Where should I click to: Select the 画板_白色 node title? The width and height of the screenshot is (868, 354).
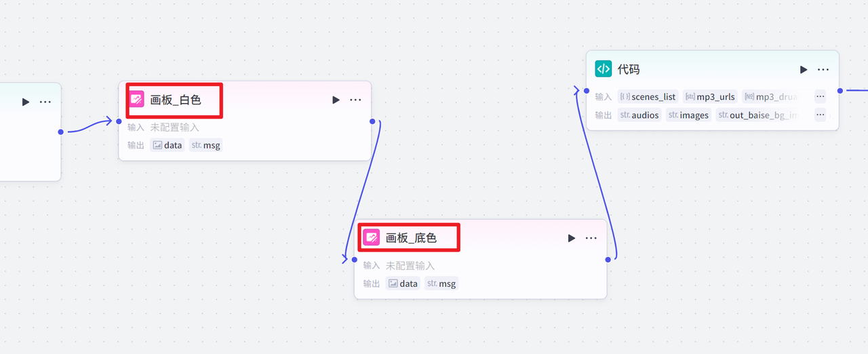176,100
